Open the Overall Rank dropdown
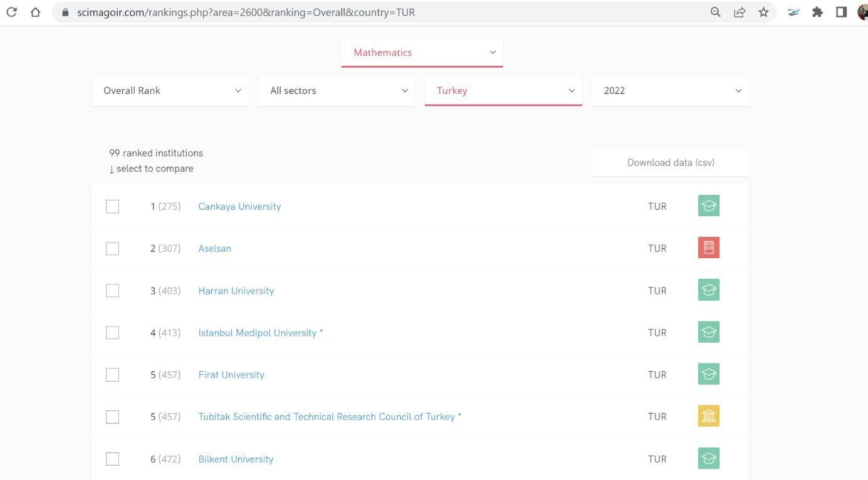This screenshot has width=868, height=480. click(170, 91)
